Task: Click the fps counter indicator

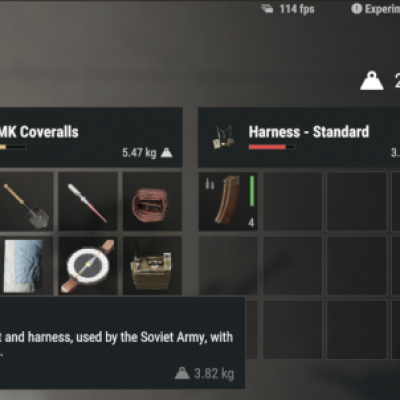Action: point(288,9)
